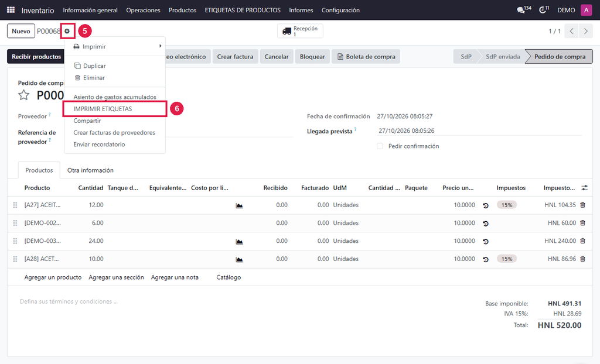Viewport: 600px width, 364px height.
Task: Choose Duplicar from the actions menu
Action: [x=115, y=66]
